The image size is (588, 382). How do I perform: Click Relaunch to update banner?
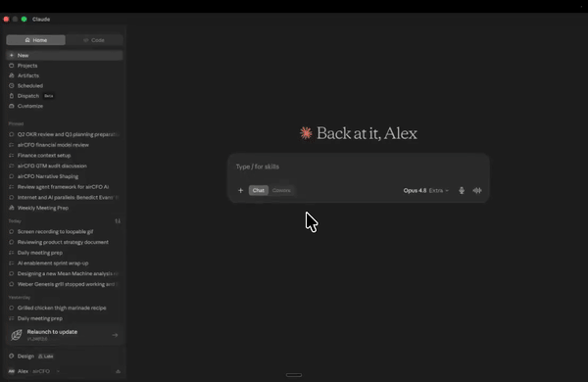(65, 335)
